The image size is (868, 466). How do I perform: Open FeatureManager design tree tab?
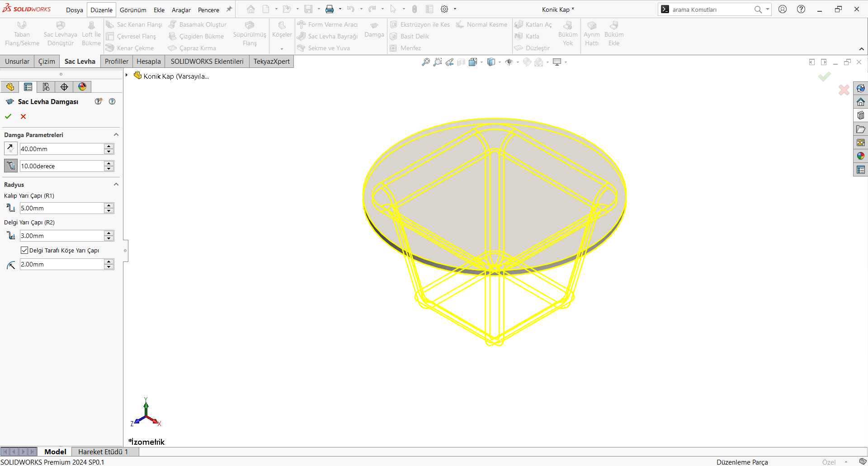coord(10,87)
